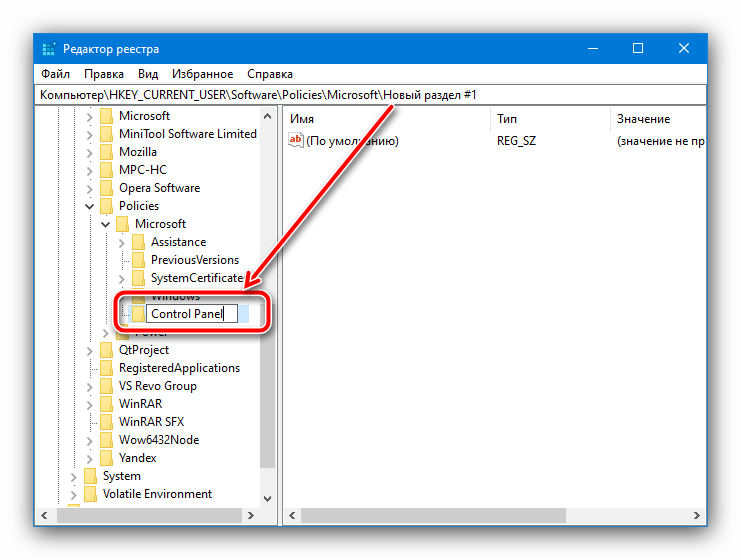Select the Assistance folder icon
The height and width of the screenshot is (560, 741).
pyautogui.click(x=138, y=242)
